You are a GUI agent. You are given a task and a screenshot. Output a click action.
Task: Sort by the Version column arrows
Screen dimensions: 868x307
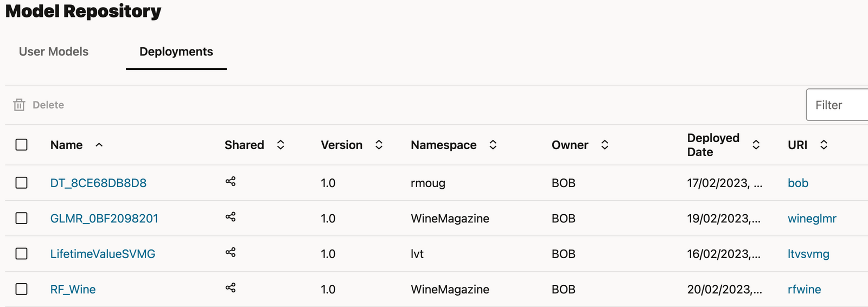coord(379,145)
